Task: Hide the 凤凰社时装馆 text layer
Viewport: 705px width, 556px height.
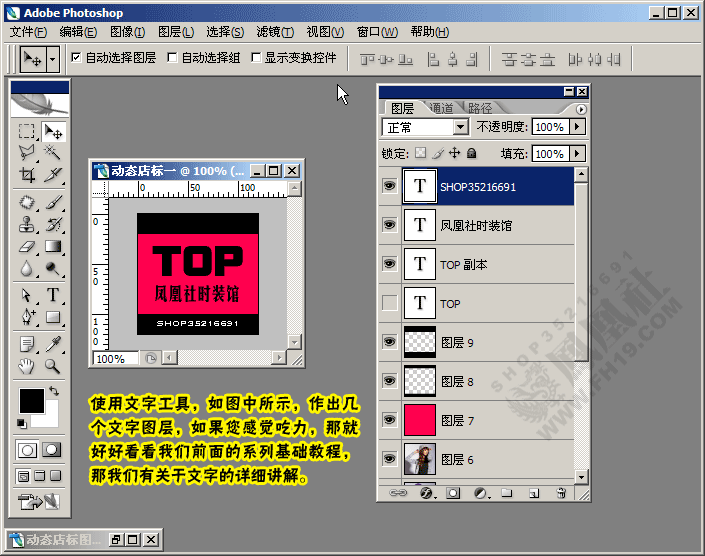Action: (389, 225)
